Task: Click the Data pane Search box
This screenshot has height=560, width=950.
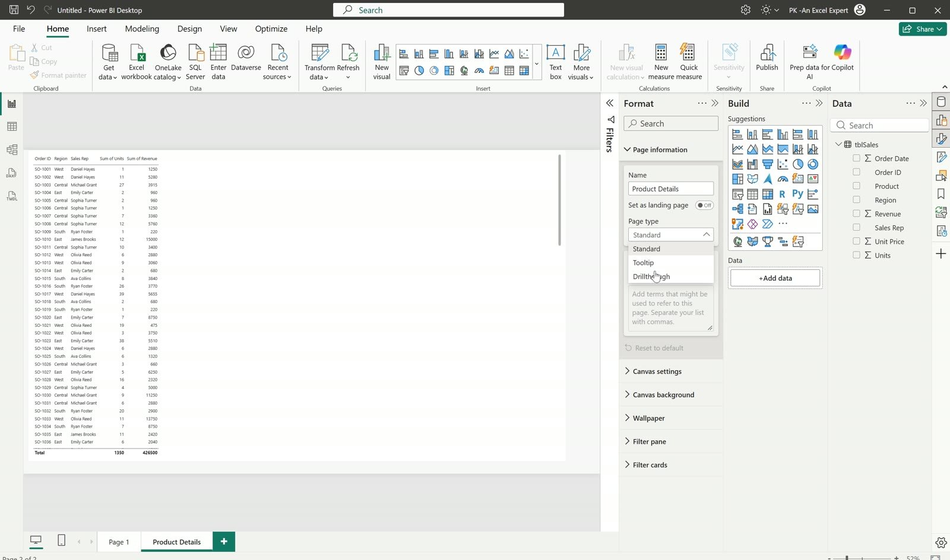Action: [x=879, y=125]
